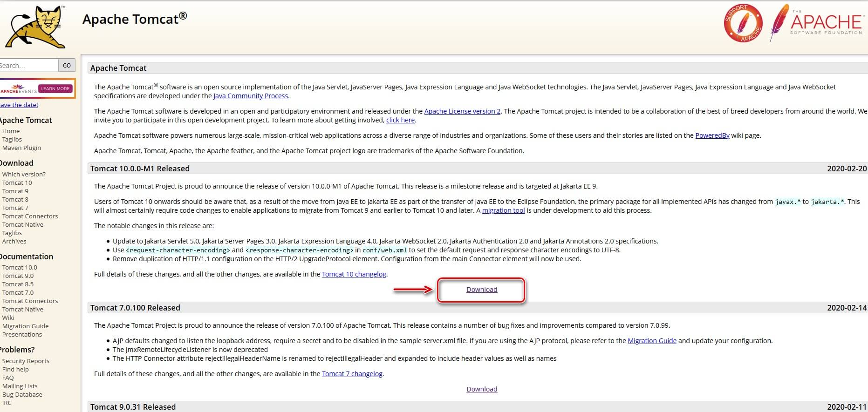Click the javax.* code text

787,202
